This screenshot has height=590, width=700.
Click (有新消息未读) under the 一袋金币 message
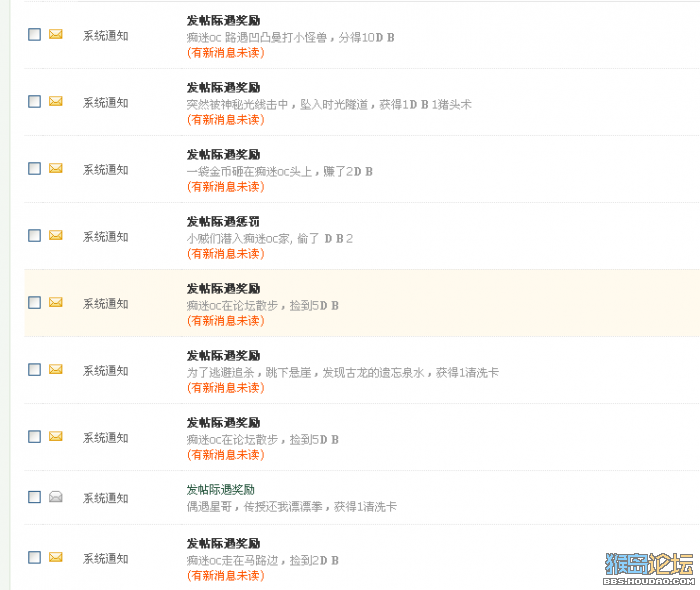coord(225,187)
